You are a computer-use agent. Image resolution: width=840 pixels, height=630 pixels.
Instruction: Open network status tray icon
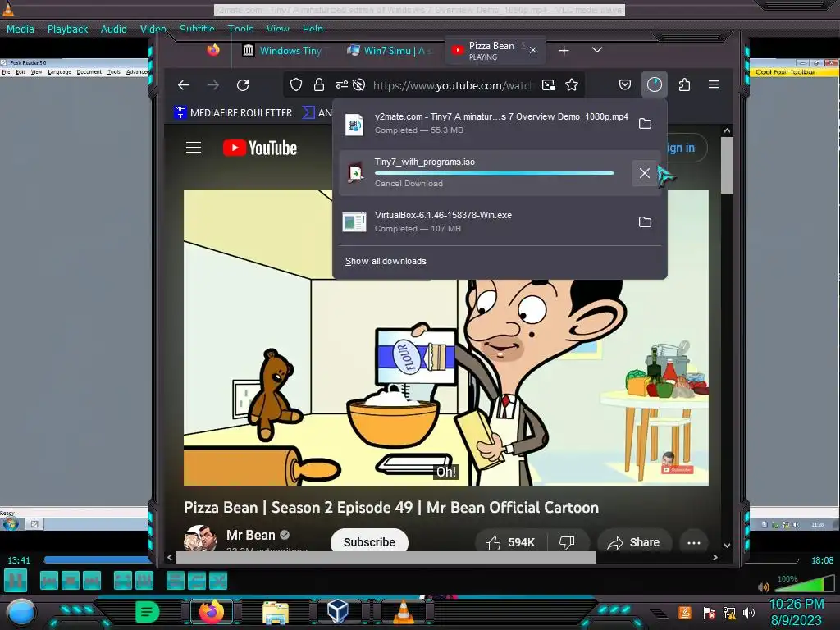coord(729,612)
